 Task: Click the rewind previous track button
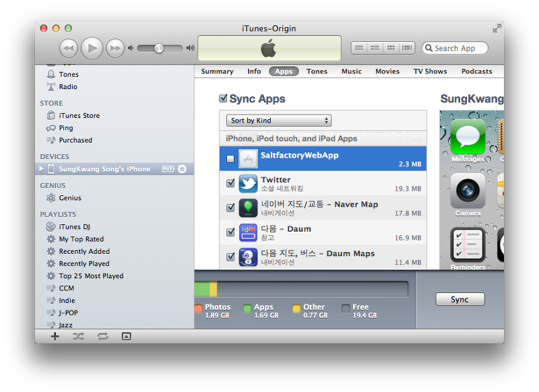pos(69,48)
